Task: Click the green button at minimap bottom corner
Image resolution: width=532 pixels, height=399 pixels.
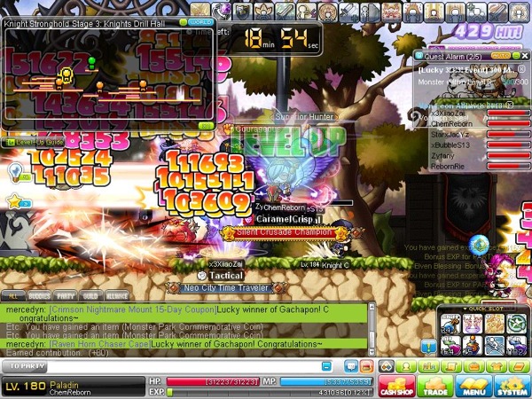Action: point(207,126)
